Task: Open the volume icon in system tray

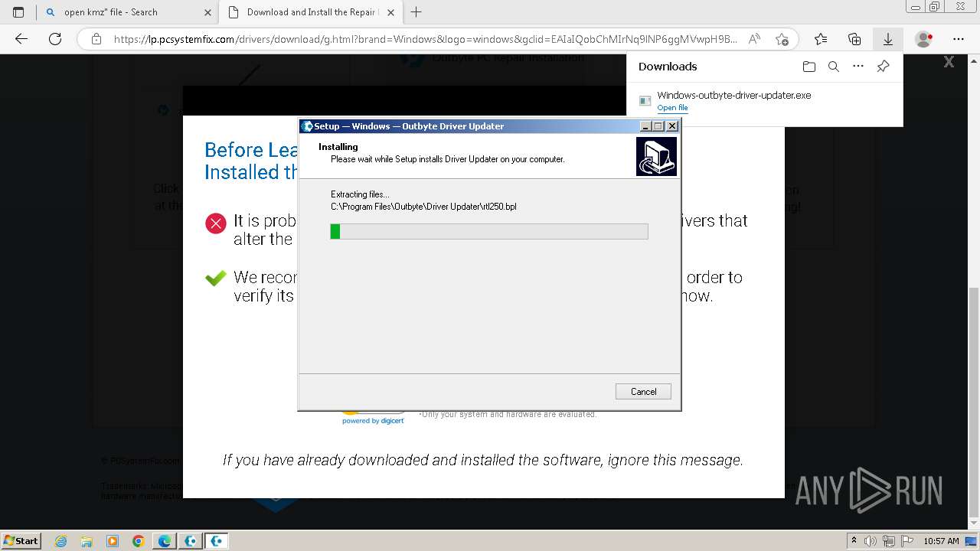Action: [870, 541]
